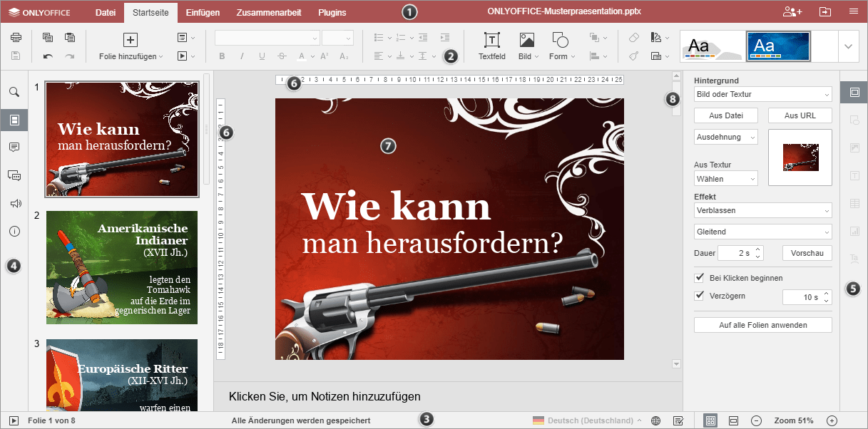Fit slide to page icon
868x429 pixels.
[x=710, y=420]
